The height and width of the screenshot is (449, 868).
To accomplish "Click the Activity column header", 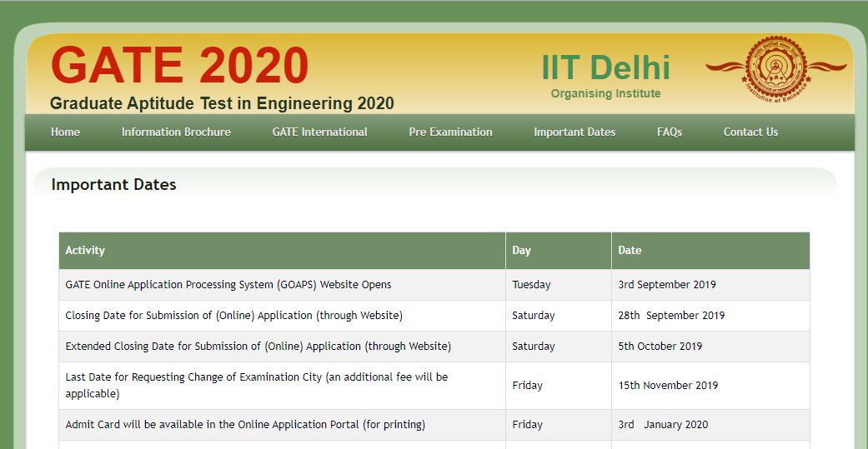I will point(85,250).
